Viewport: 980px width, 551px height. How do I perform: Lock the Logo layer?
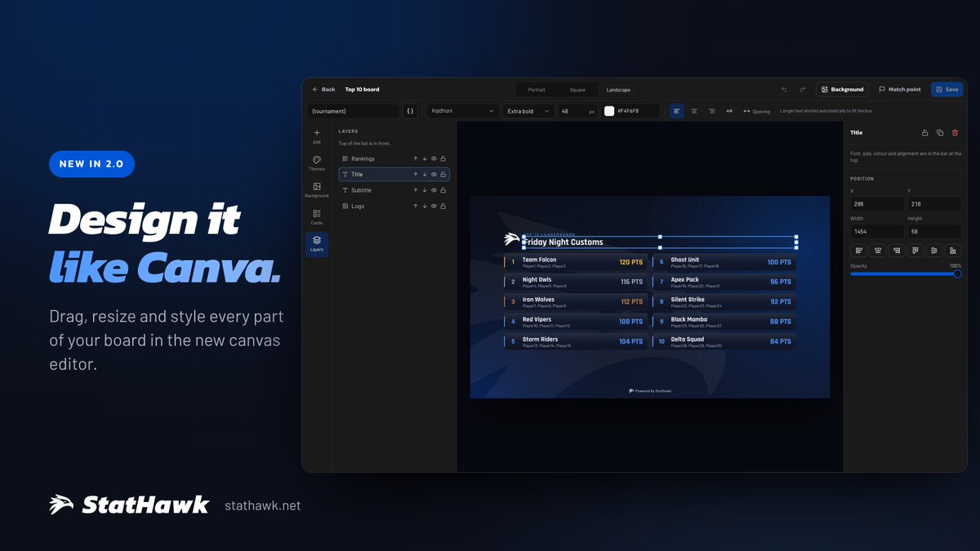point(443,206)
